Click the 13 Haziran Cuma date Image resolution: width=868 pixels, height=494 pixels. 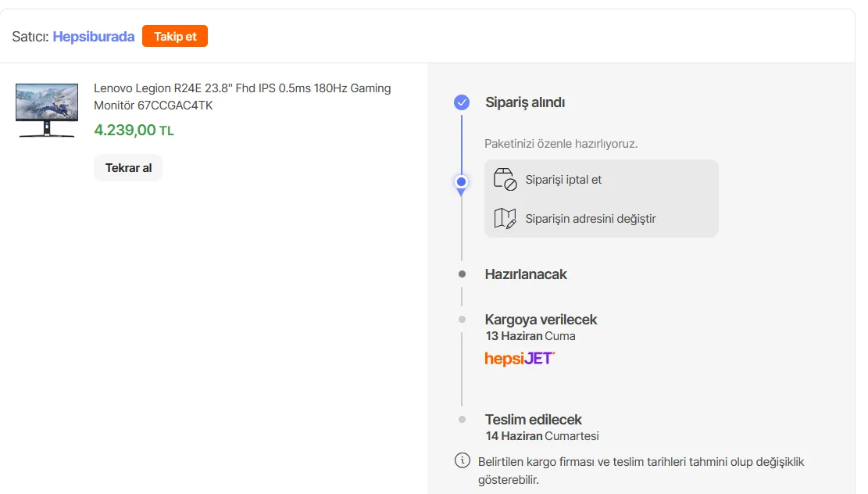point(530,336)
